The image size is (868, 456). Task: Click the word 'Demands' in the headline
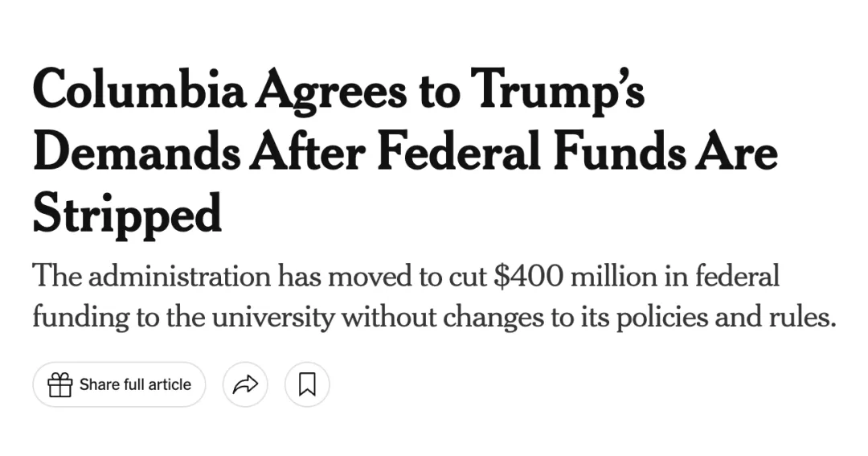pyautogui.click(x=137, y=150)
